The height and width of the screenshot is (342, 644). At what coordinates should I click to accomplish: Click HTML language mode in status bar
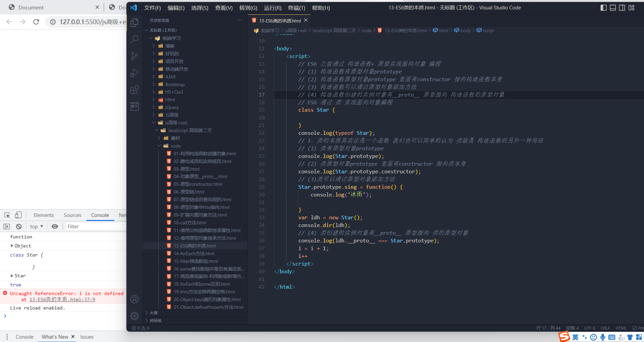coord(621,328)
